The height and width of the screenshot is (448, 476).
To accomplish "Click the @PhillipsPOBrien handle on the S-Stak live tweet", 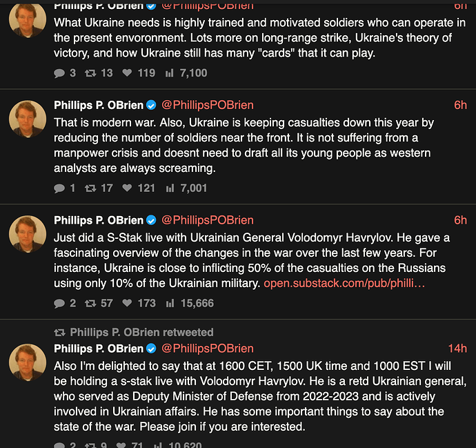I will [x=207, y=220].
